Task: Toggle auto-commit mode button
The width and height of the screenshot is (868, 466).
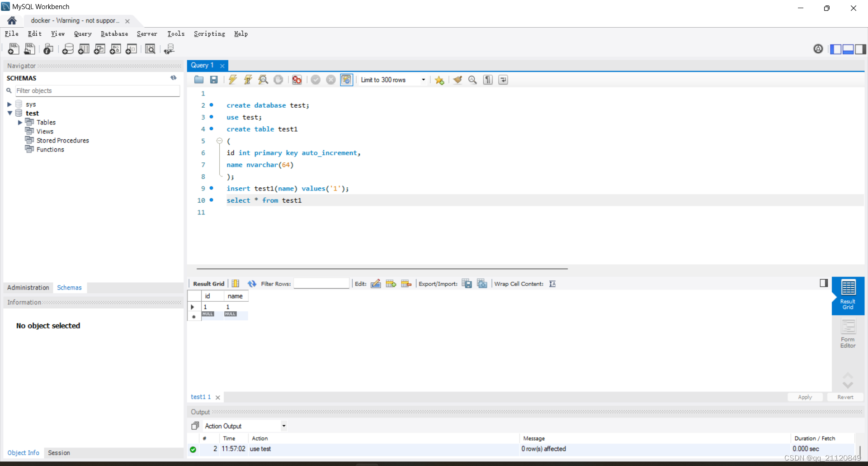Action: click(x=346, y=80)
